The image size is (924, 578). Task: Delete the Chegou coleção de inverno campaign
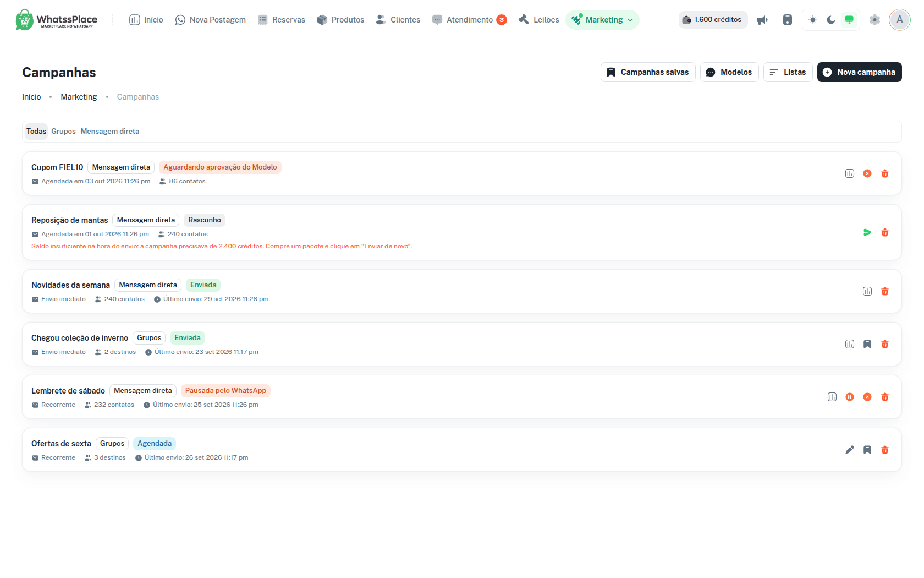885,344
